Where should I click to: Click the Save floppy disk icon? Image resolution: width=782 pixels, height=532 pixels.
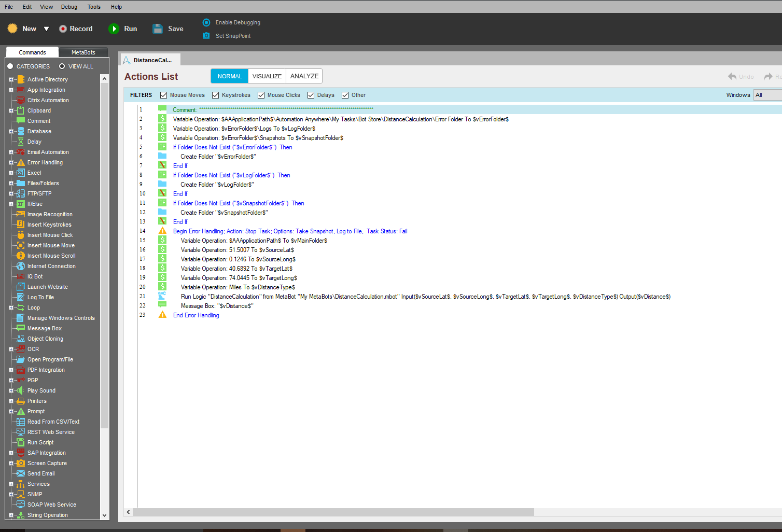[x=158, y=29]
